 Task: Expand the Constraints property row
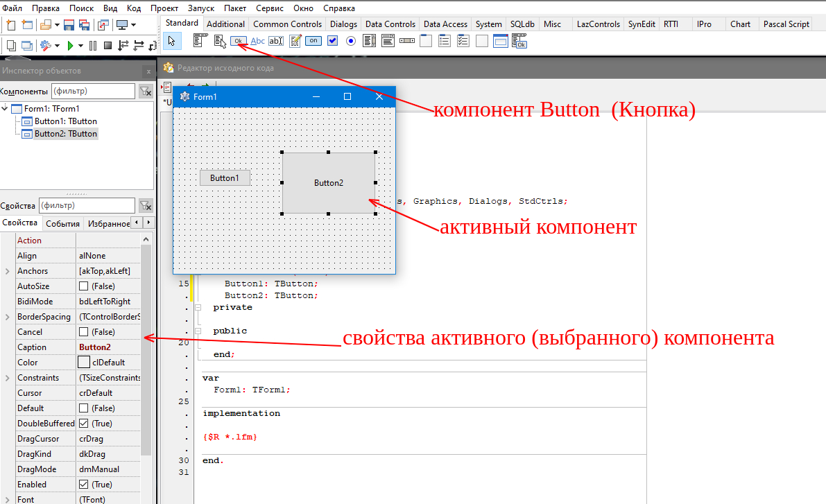coord(8,378)
